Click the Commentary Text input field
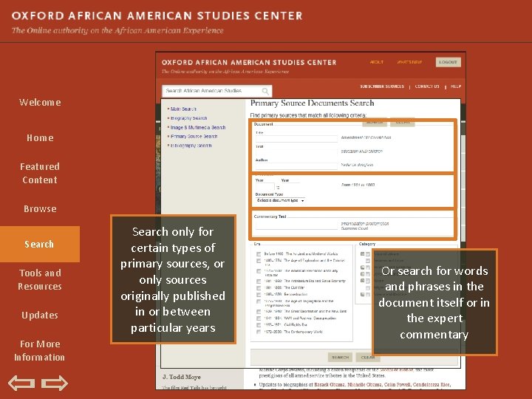The width and height of the screenshot is (532, 399). 296,225
